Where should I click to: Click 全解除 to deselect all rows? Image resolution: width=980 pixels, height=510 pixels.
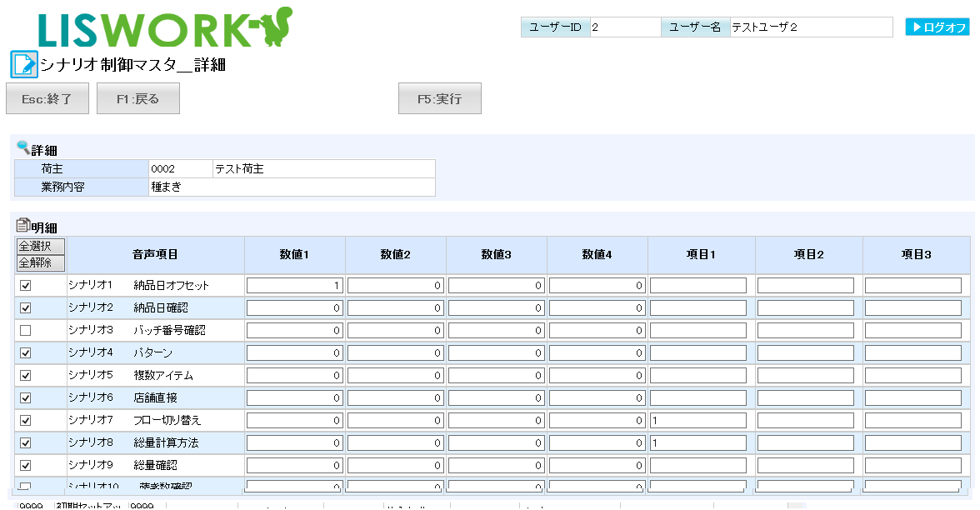pyautogui.click(x=41, y=262)
